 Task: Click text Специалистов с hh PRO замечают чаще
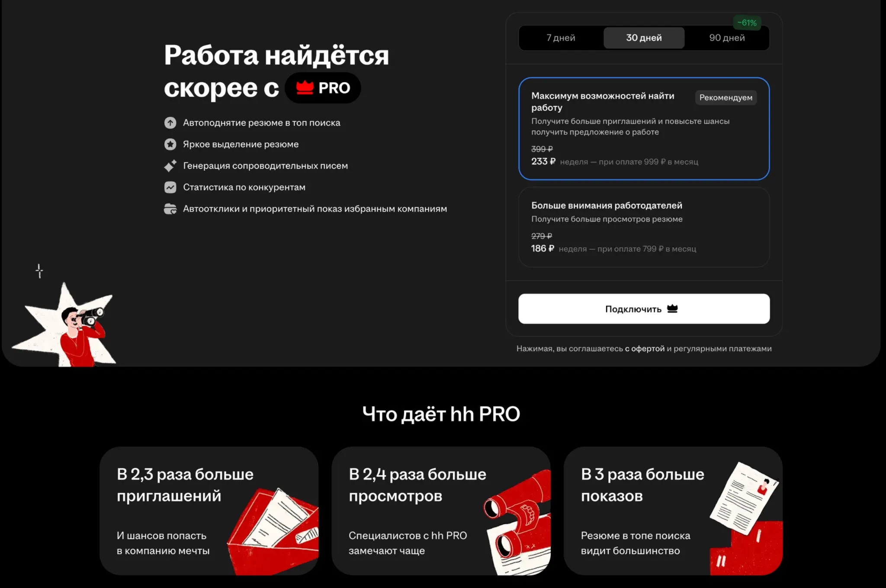(408, 543)
